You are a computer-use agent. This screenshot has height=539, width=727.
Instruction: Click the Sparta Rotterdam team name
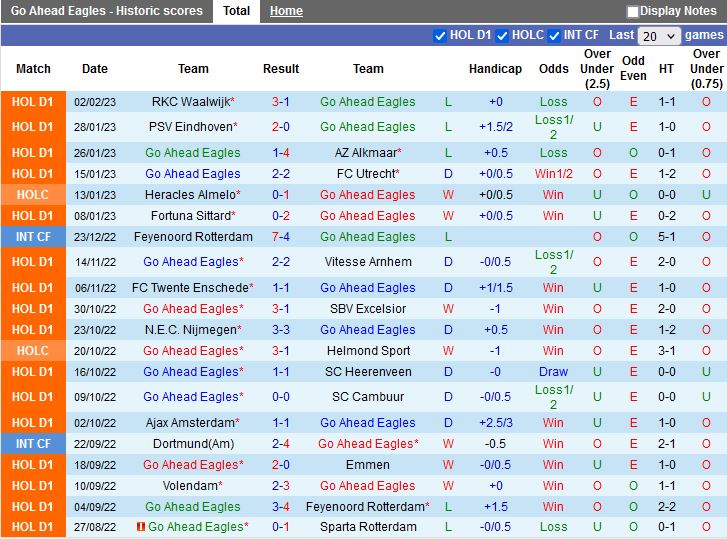click(x=368, y=527)
